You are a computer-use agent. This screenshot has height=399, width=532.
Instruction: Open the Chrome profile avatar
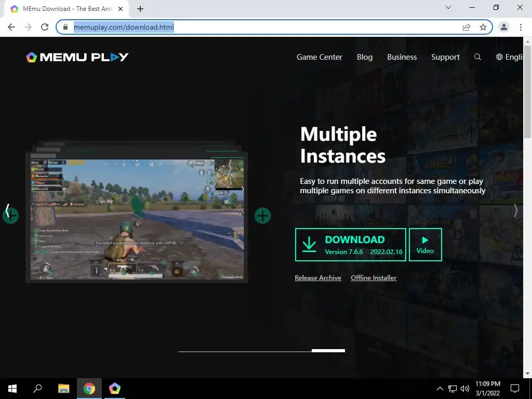[504, 27]
